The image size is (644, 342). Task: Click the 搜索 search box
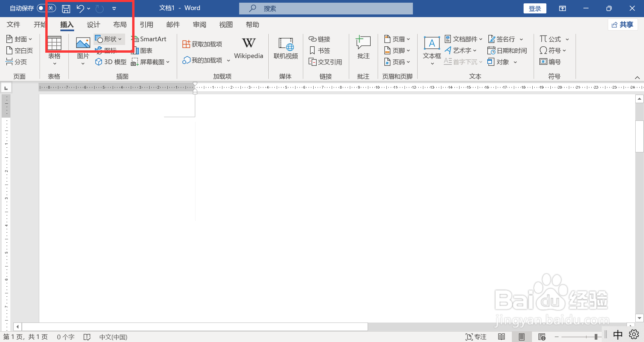click(x=326, y=8)
